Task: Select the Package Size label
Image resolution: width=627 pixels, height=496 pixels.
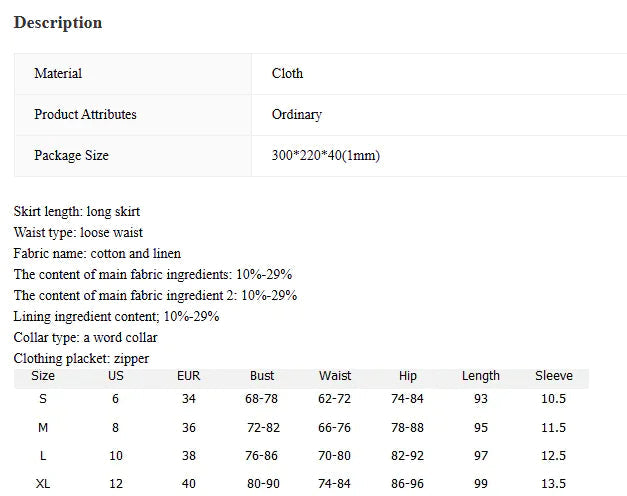Action: coord(71,156)
